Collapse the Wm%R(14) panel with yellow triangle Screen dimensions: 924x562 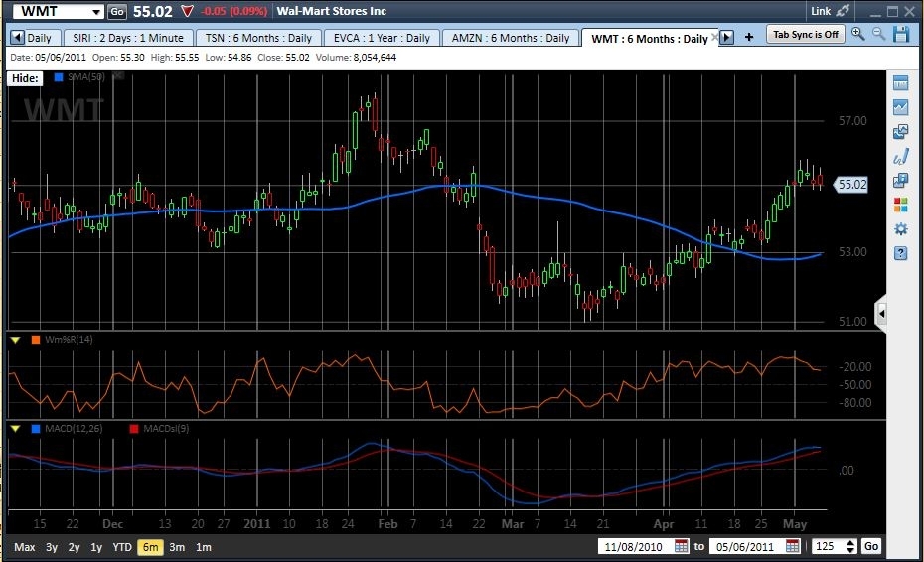click(x=15, y=340)
